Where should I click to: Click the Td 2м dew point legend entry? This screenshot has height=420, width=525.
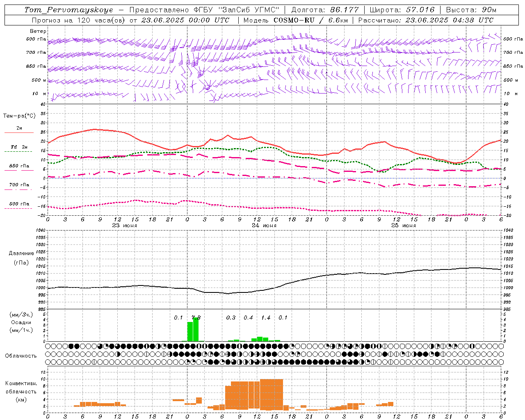click(x=19, y=147)
